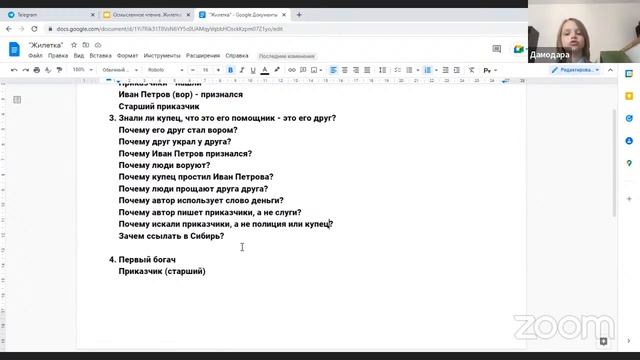This screenshot has height=360, width=640.
Task: Select the paint format tool
Action: coord(60,70)
